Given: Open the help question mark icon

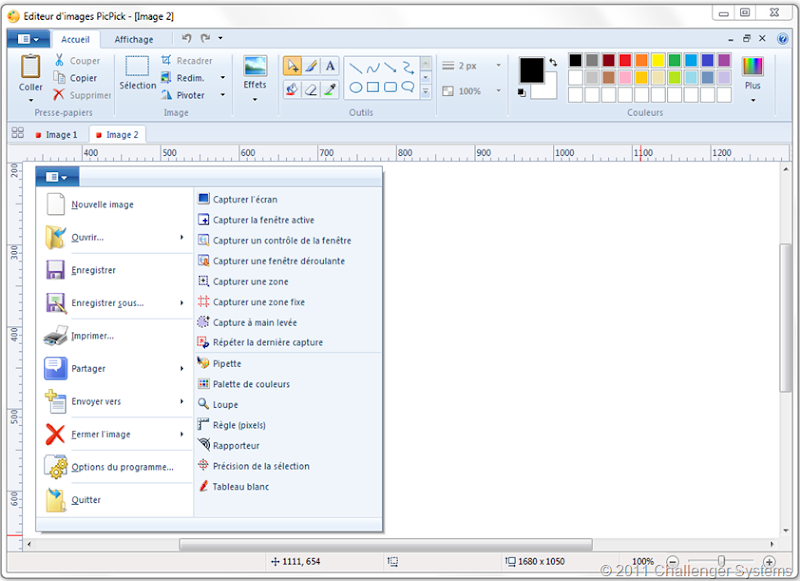Looking at the screenshot, I should (x=782, y=39).
